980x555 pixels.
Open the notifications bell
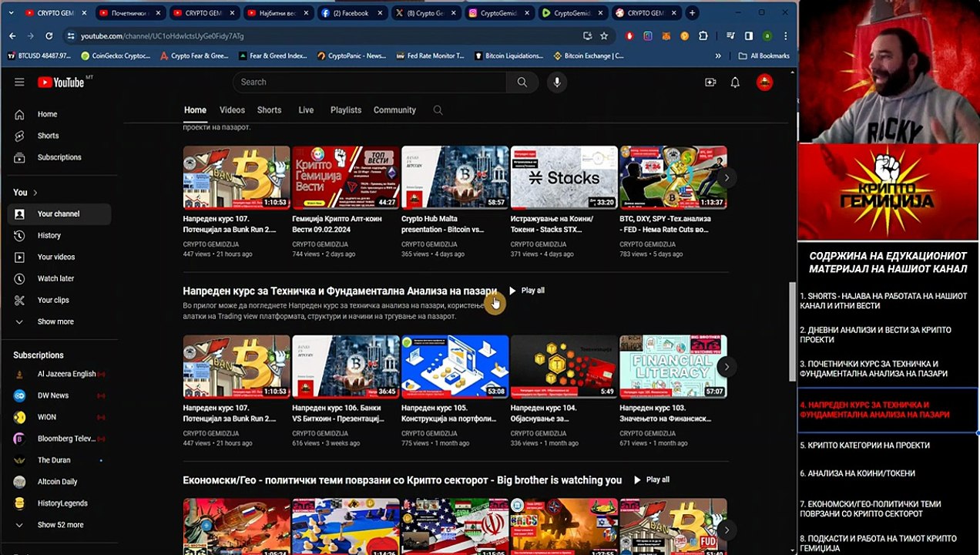735,82
